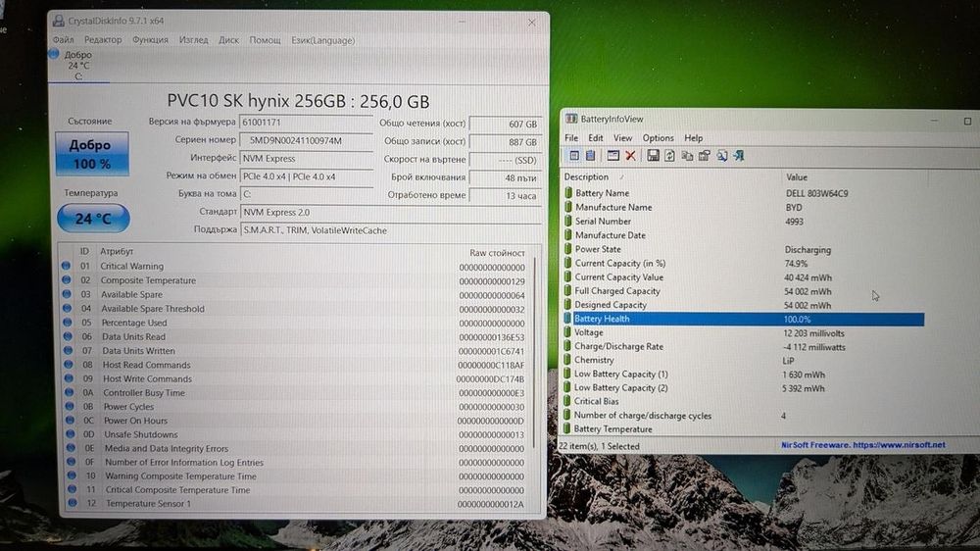Click Battery Log view icon in BatteryInfoView toolbar
The image size is (980, 551).
point(591,155)
